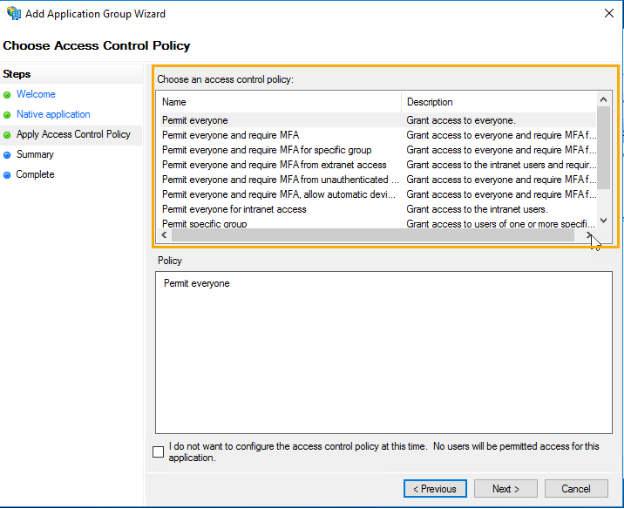Select Permit specific group policy
The image size is (624, 509).
pyautogui.click(x=204, y=224)
